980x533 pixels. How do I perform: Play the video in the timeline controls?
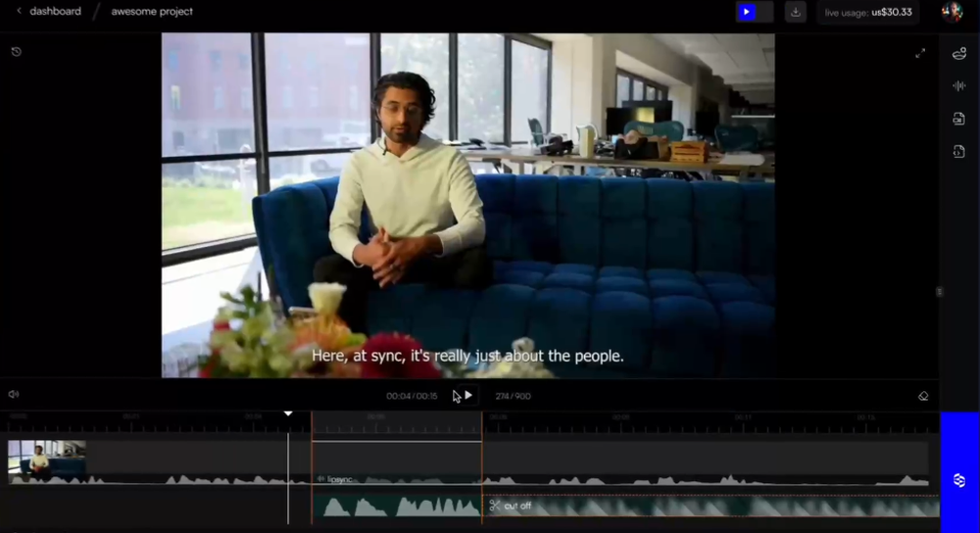(x=468, y=396)
